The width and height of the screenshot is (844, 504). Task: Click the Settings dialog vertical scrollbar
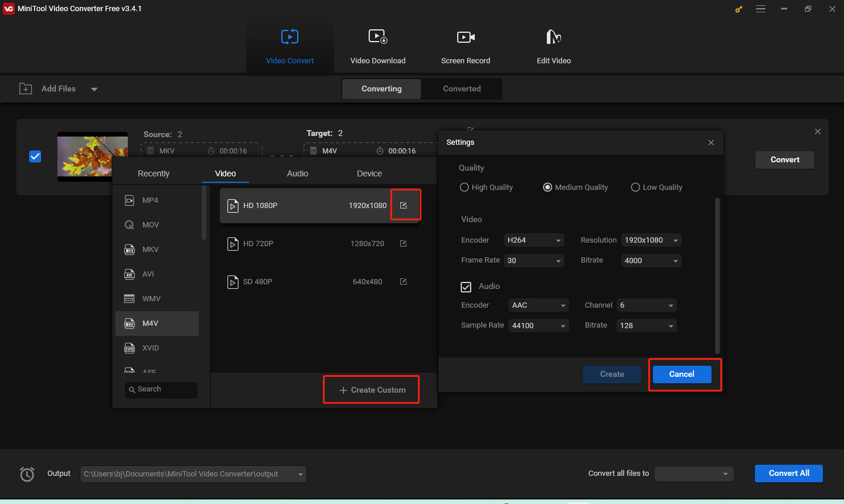pos(717,275)
